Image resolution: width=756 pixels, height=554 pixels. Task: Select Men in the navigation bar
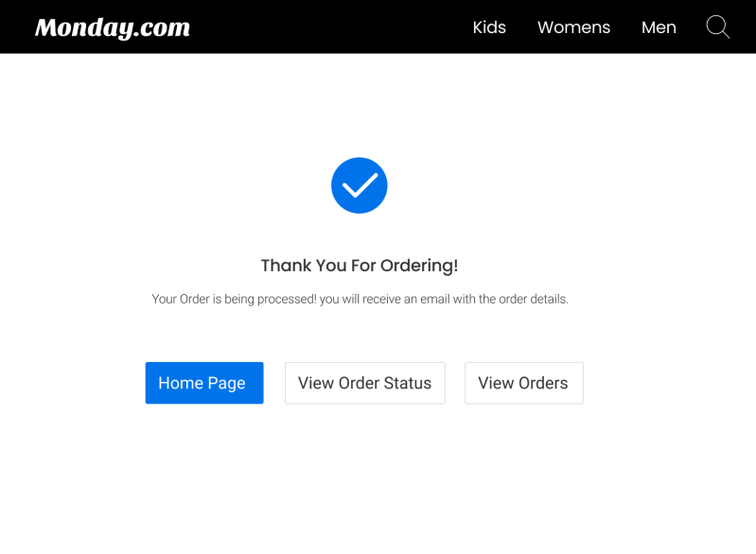pos(659,27)
